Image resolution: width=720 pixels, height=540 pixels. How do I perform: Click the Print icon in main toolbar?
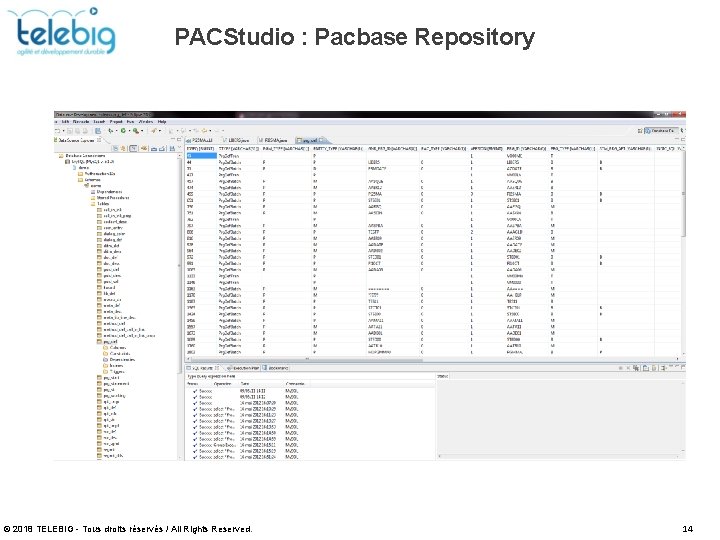[85, 131]
